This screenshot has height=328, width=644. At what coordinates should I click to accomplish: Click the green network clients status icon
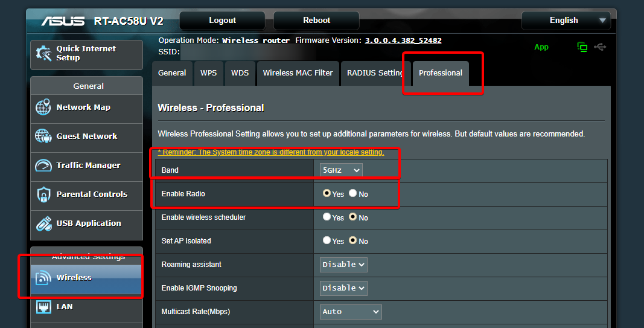582,47
